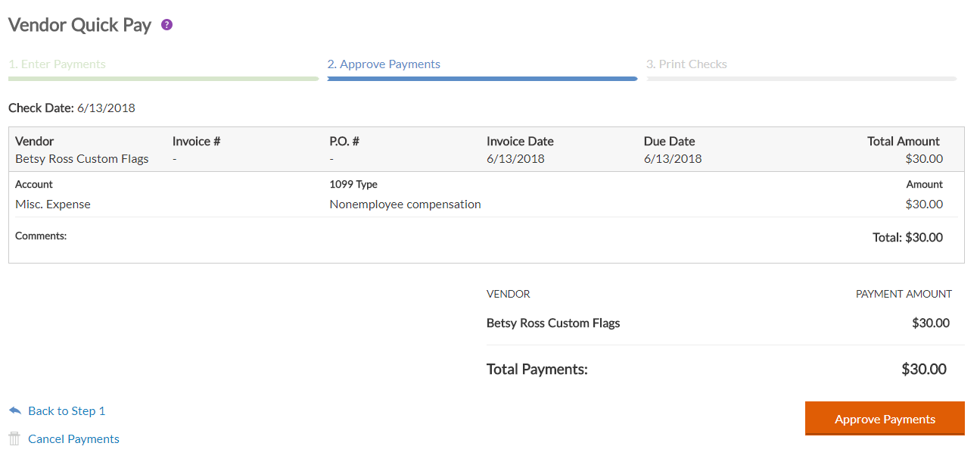980x465 pixels.
Task: Follow the Back to Step 1 link
Action: [x=67, y=410]
